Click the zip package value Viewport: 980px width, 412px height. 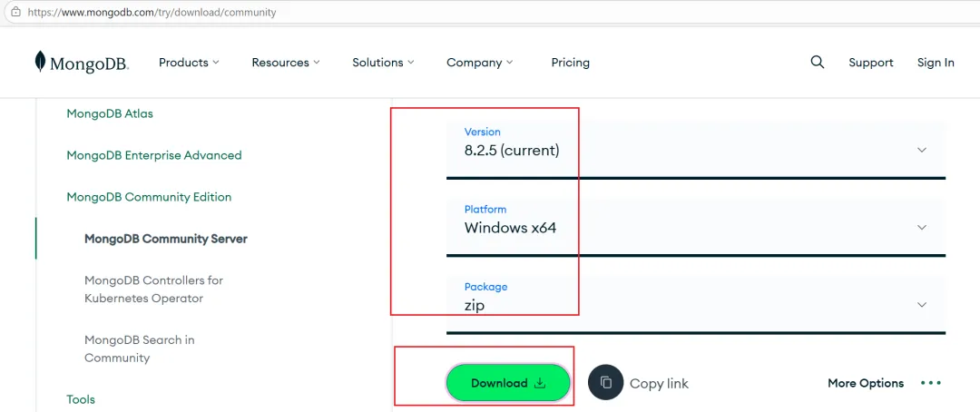tap(475, 306)
